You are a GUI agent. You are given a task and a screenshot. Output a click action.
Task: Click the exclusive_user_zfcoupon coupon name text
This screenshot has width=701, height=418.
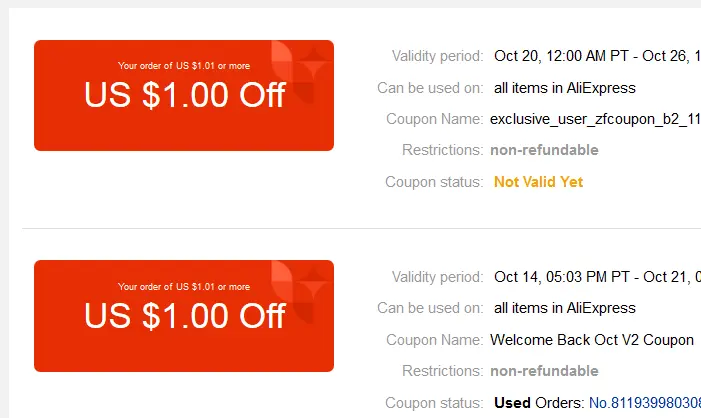(x=595, y=119)
